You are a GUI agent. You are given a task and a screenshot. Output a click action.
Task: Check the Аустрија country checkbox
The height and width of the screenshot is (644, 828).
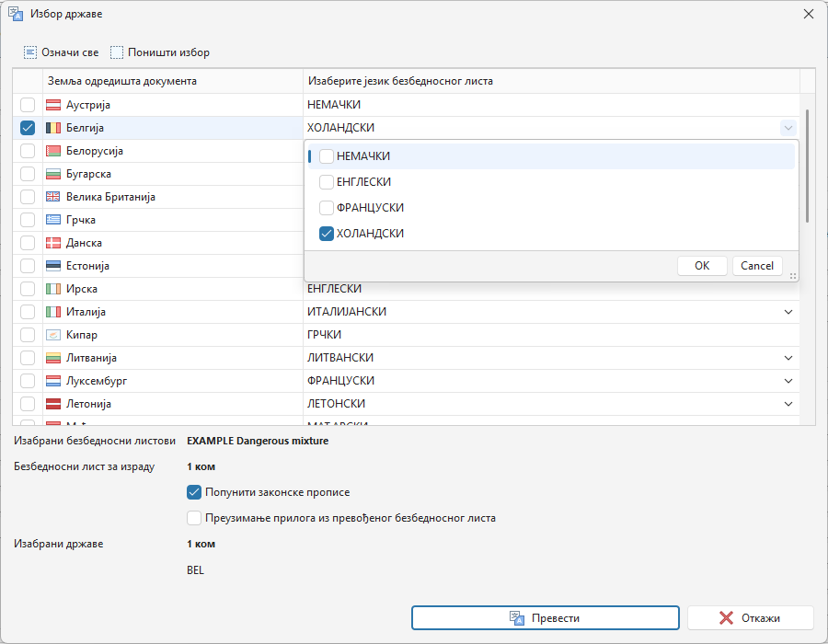click(28, 105)
